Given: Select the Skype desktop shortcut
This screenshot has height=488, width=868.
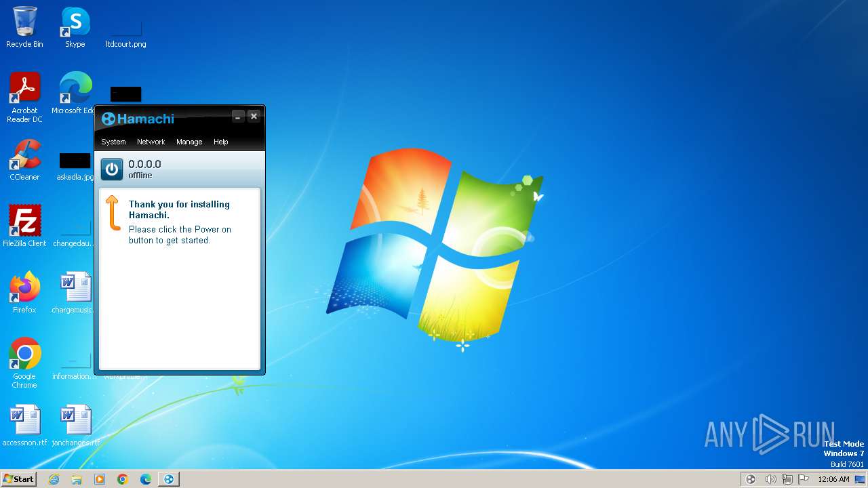Looking at the screenshot, I should pos(75,27).
